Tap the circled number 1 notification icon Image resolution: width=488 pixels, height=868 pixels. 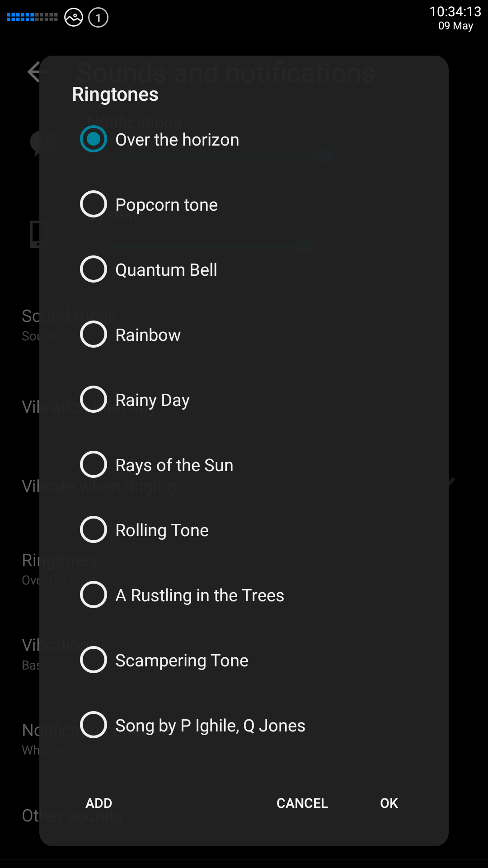click(x=98, y=18)
